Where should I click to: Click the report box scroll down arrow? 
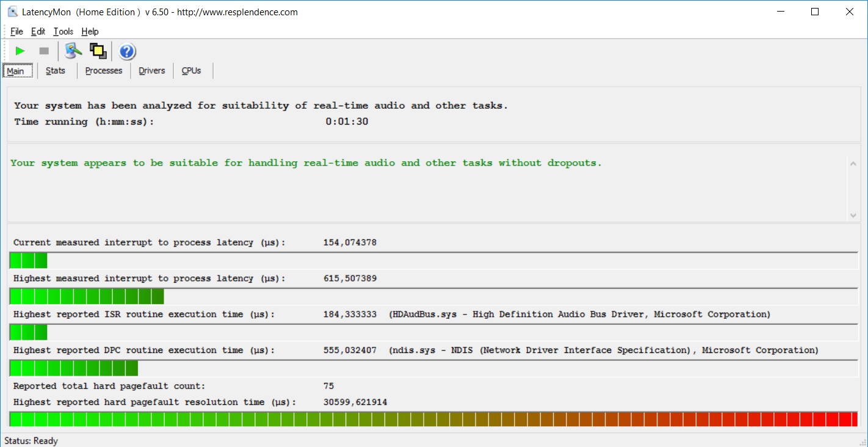click(x=853, y=215)
